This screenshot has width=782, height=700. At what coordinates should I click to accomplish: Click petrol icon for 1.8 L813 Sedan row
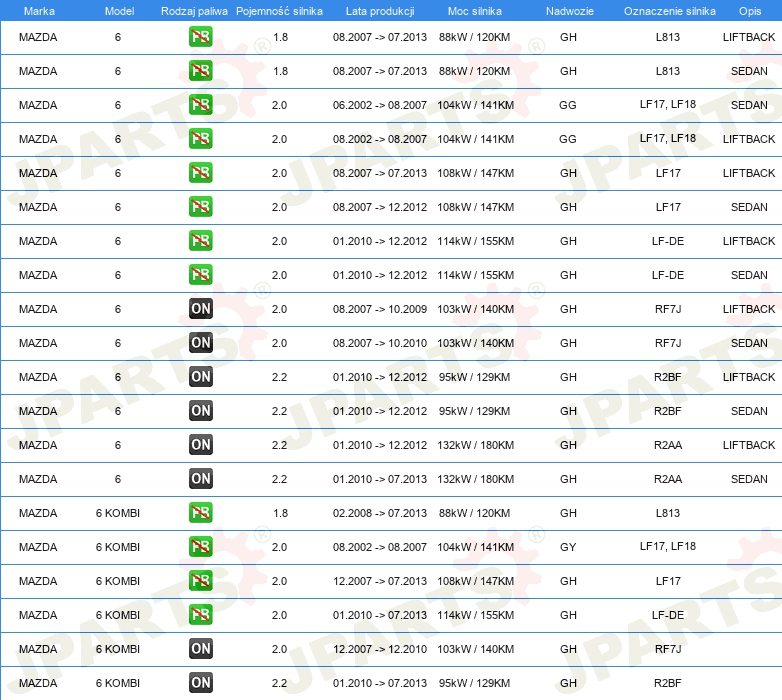click(200, 71)
